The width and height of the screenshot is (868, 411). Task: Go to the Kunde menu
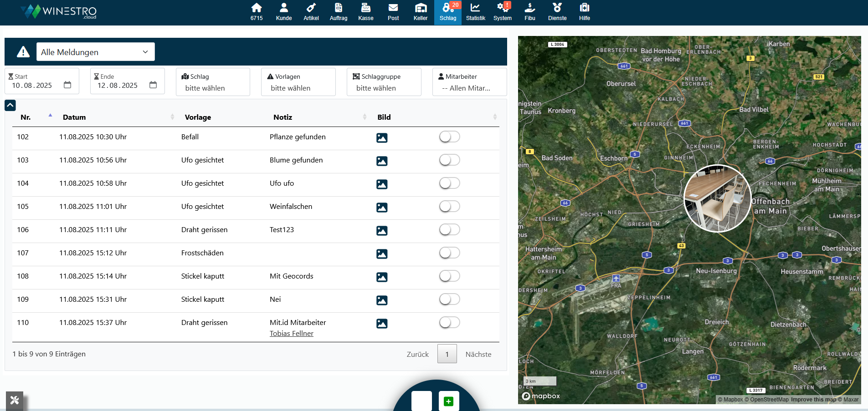point(283,12)
